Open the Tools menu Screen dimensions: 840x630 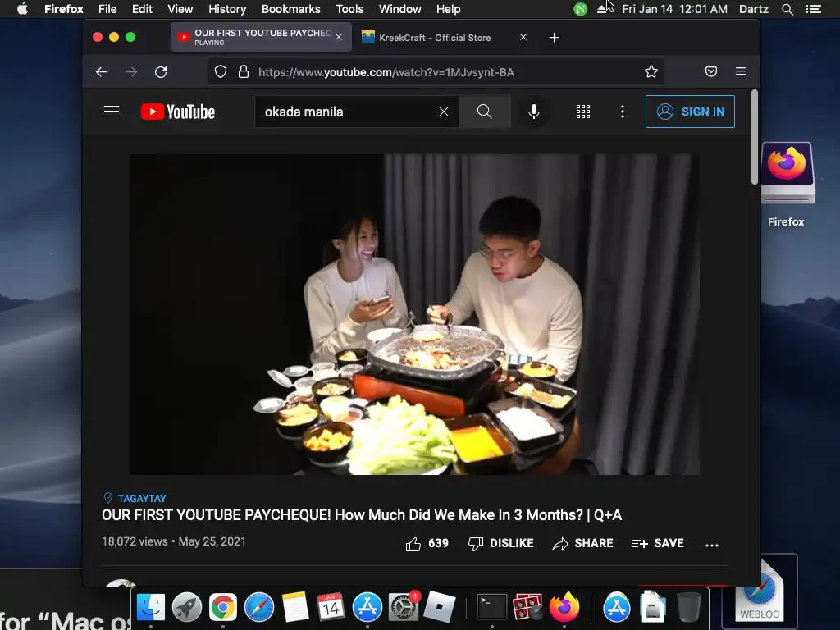point(349,9)
